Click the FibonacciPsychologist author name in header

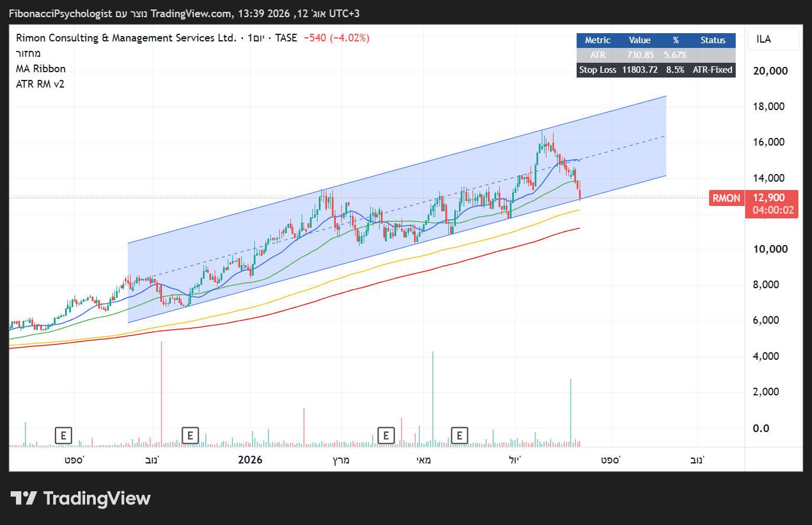[60, 14]
